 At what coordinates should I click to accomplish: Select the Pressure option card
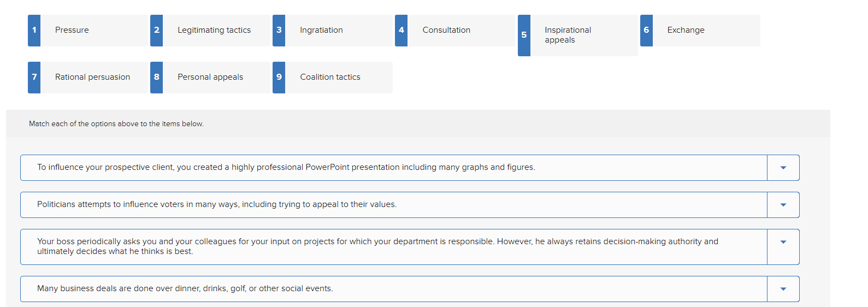pyautogui.click(x=94, y=30)
